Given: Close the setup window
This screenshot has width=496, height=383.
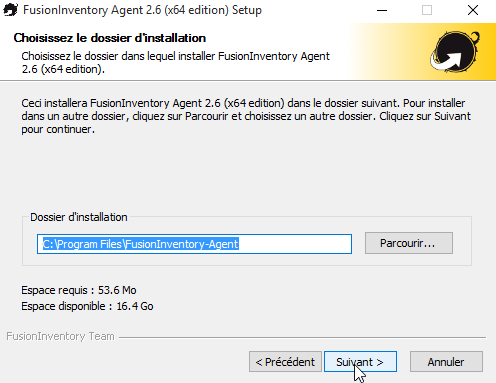Looking at the screenshot, I should (473, 10).
